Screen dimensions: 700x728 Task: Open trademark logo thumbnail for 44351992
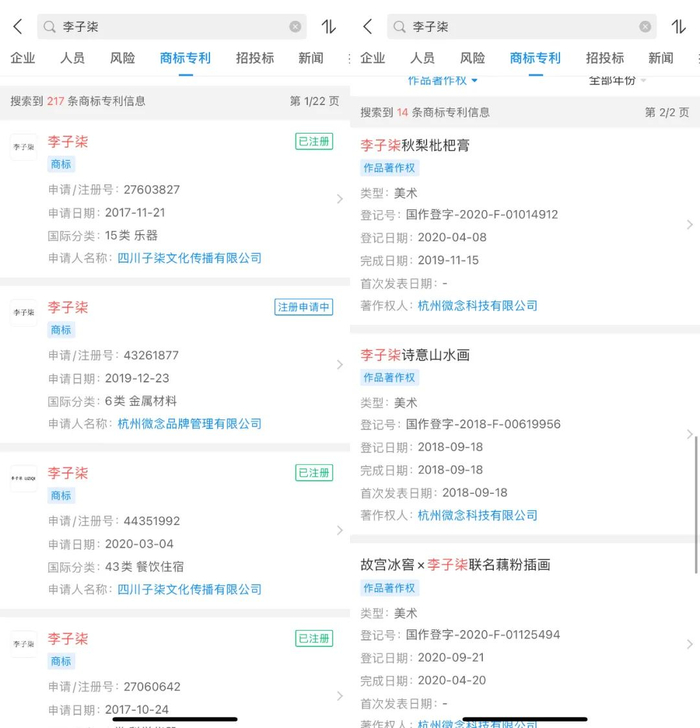[24, 478]
